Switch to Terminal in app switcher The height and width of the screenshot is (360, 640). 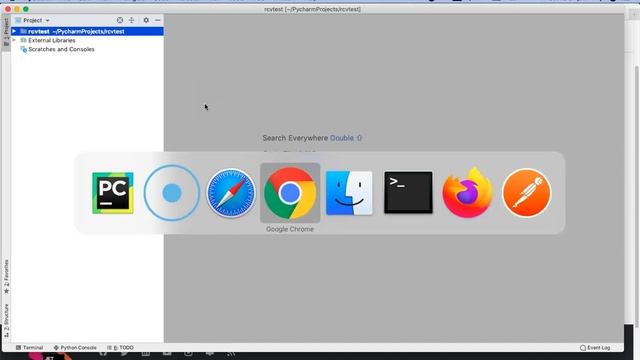tap(408, 193)
